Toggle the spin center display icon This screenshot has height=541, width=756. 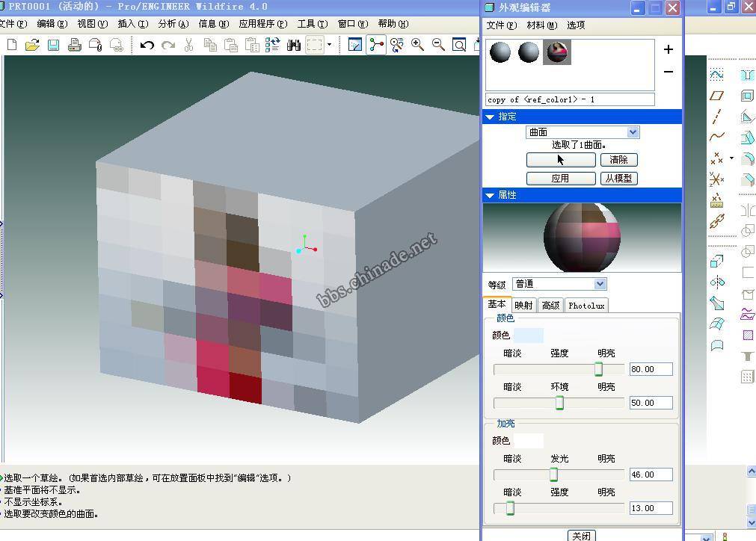[376, 45]
